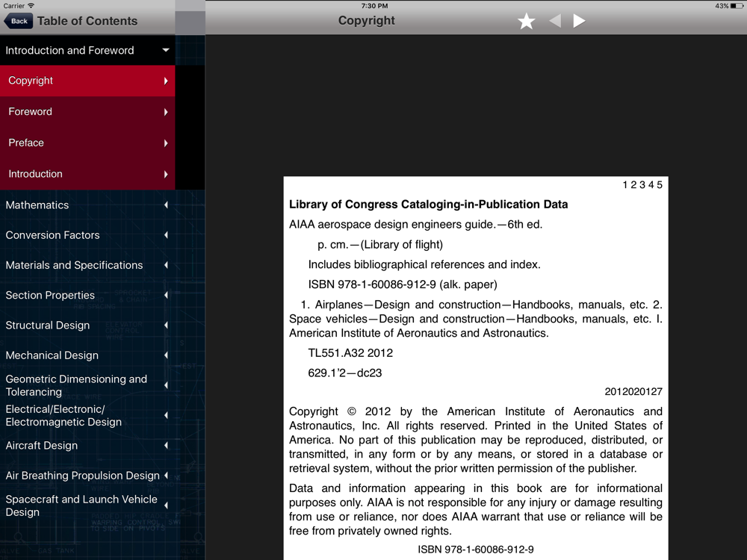Expand Geometric Dimensioning and Tolerancing
Image resolution: width=747 pixels, height=560 pixels.
point(87,385)
